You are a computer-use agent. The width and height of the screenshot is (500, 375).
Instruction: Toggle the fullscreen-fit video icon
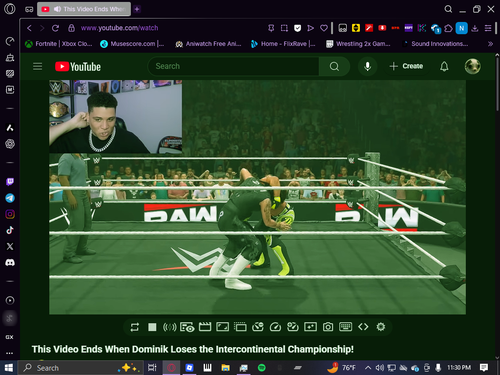pyautogui.click(x=222, y=327)
